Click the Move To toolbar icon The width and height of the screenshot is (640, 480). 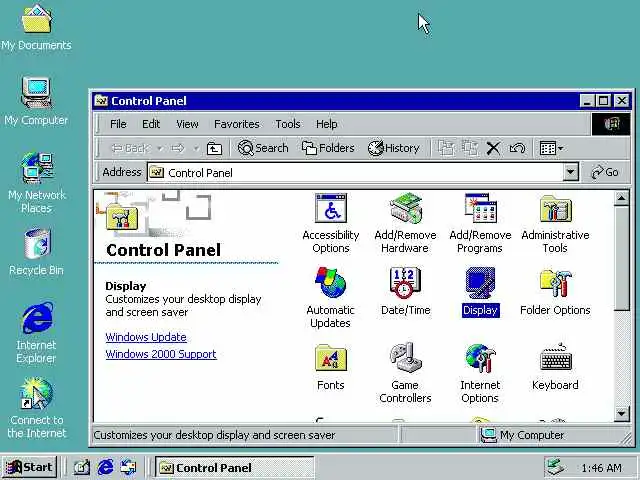[446, 148]
